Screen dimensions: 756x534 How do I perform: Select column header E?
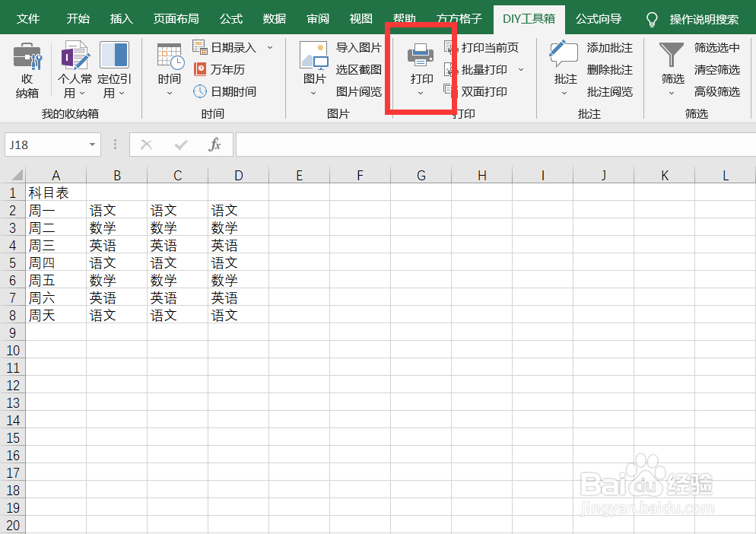300,175
